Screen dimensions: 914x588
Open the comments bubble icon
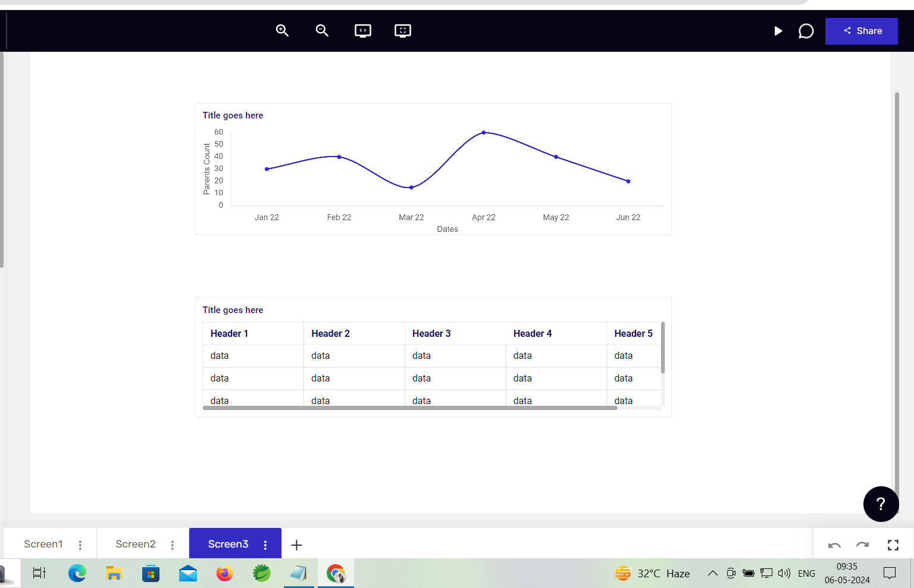[x=806, y=31]
